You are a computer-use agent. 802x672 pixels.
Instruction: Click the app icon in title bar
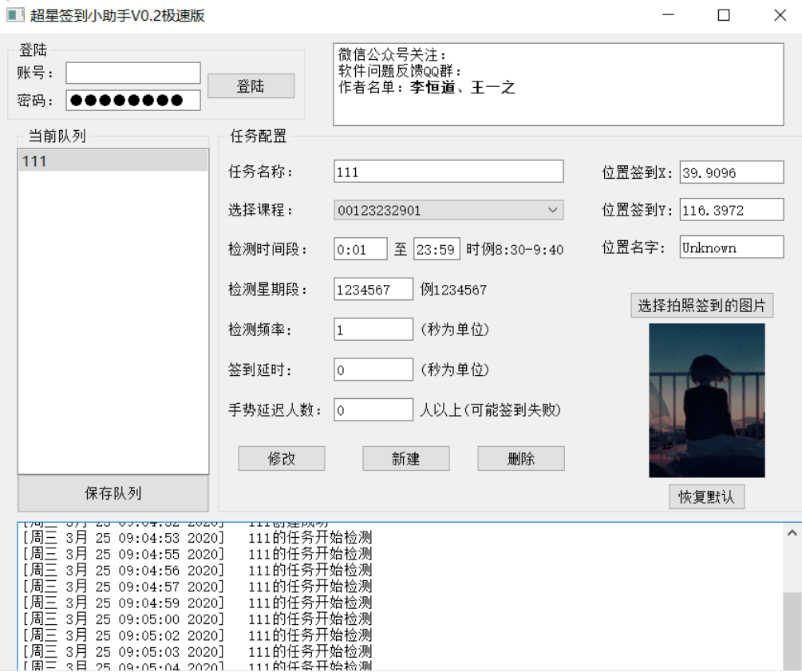point(15,15)
